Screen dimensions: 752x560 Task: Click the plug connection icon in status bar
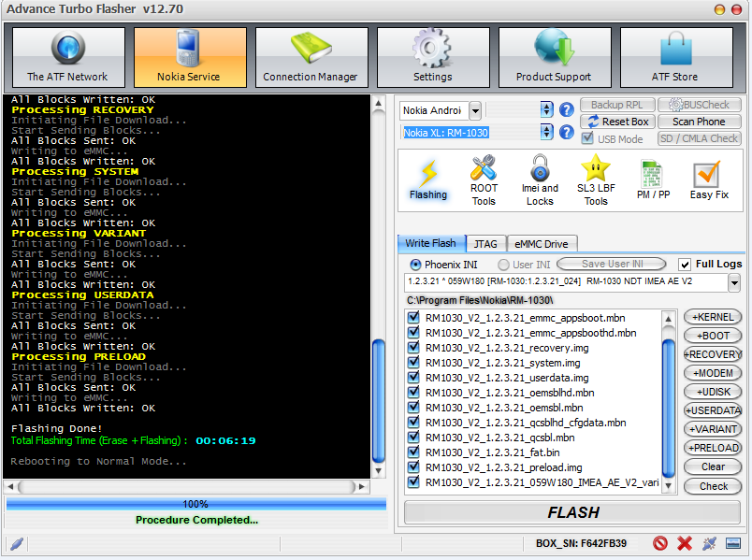pos(709,543)
